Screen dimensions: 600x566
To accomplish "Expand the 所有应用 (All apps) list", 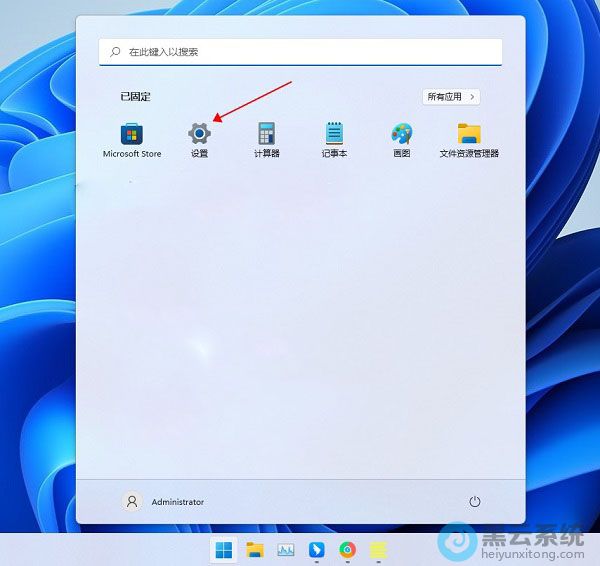I will (x=451, y=97).
